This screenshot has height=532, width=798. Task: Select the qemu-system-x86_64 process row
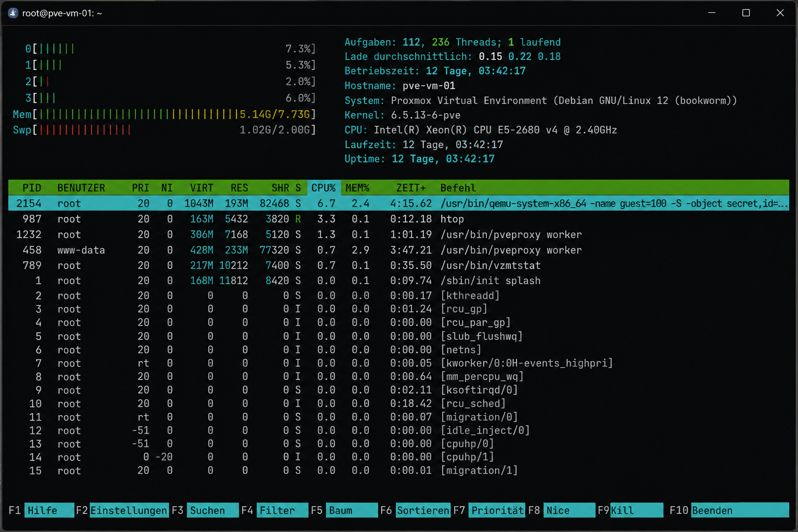[x=398, y=203]
